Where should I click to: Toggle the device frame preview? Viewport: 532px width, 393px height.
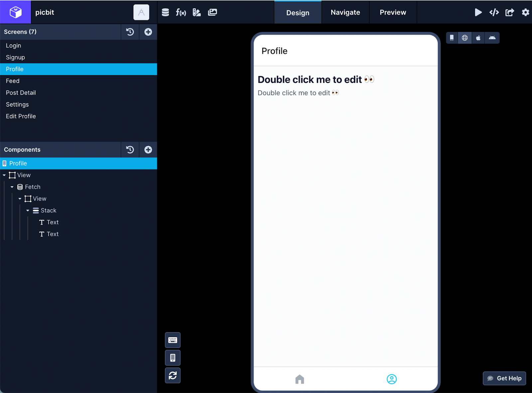tap(173, 358)
